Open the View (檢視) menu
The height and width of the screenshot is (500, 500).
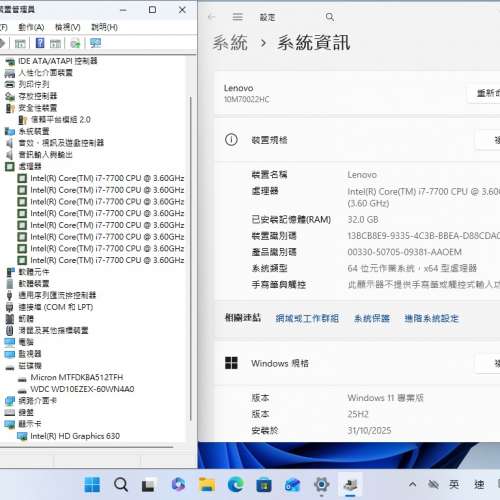68,27
